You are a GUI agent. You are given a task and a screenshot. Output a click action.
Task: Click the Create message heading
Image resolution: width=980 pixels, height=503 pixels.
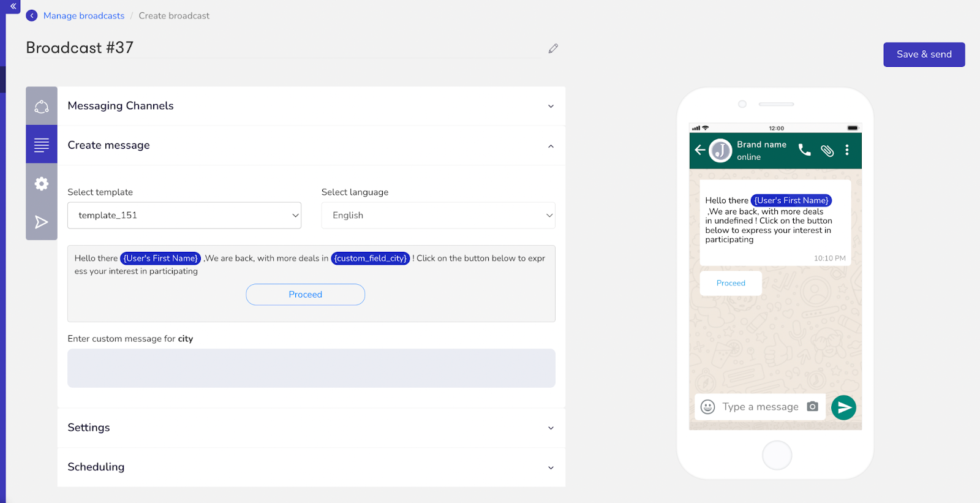pyautogui.click(x=108, y=145)
